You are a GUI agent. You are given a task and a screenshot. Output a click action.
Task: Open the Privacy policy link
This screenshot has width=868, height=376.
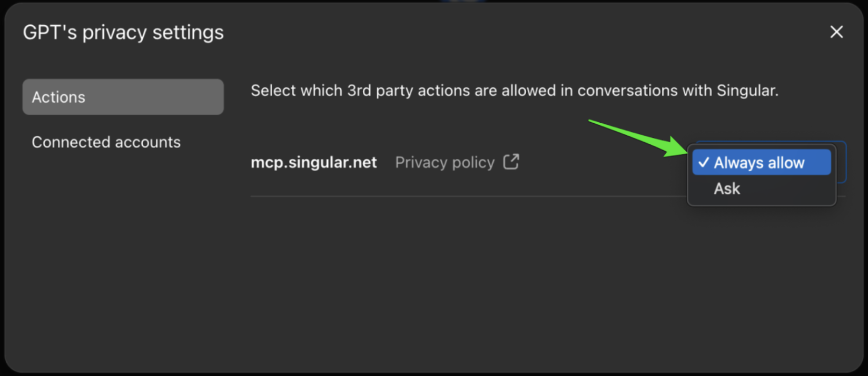[445, 162]
